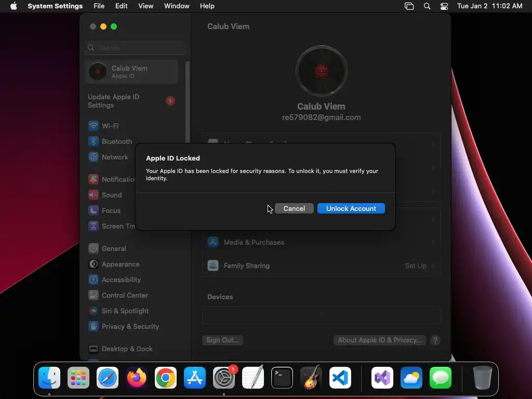Select the Screen Time icon in sidebar
Screen dimensions: 532x399
point(94,226)
